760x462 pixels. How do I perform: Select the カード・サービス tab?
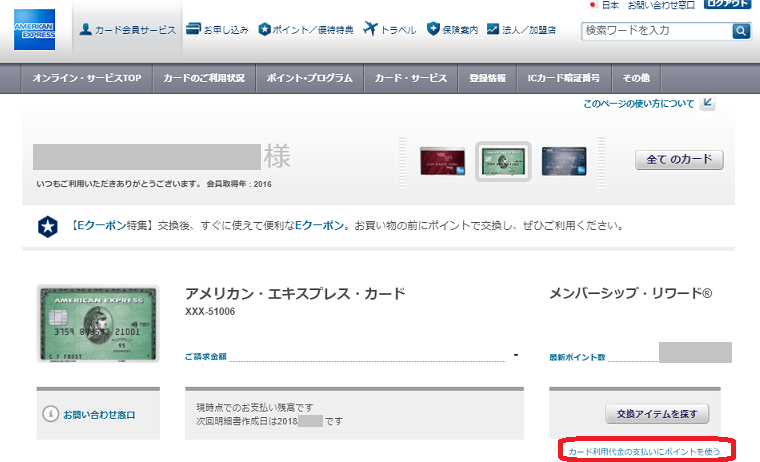pyautogui.click(x=411, y=78)
